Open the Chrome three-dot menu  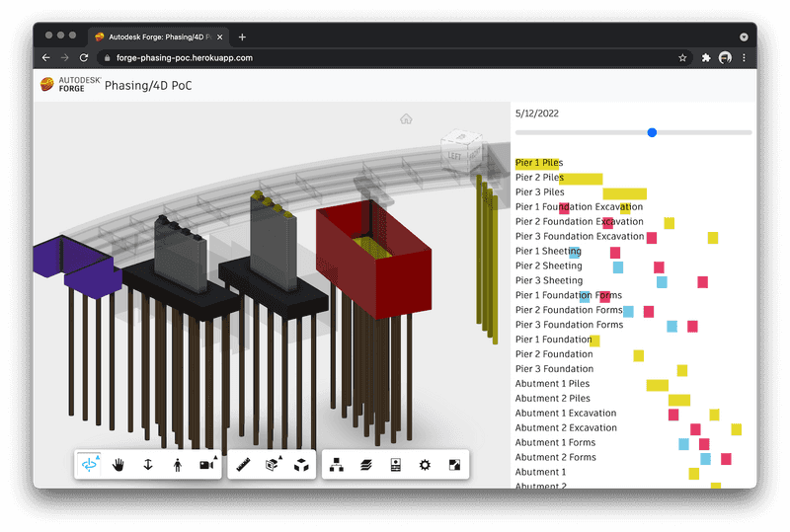pos(744,58)
